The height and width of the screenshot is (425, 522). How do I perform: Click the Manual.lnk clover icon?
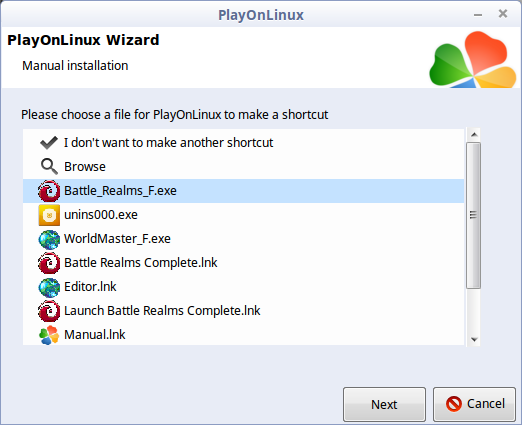click(x=49, y=335)
